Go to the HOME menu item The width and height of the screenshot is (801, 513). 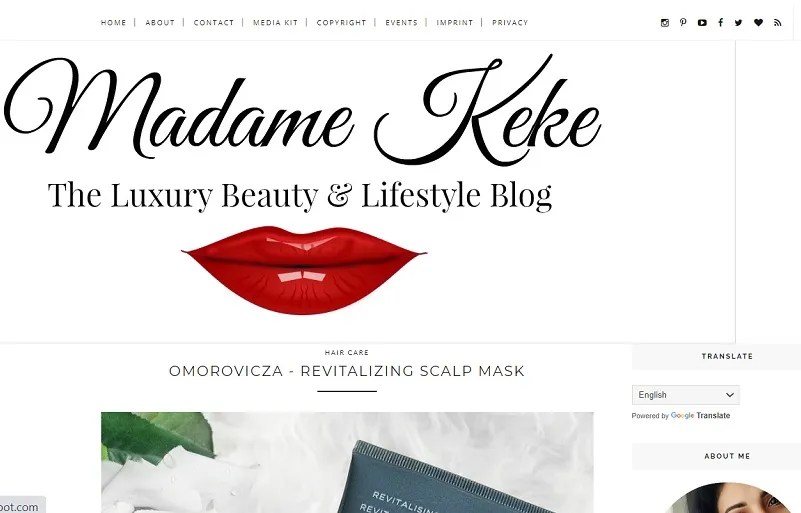[x=113, y=22]
